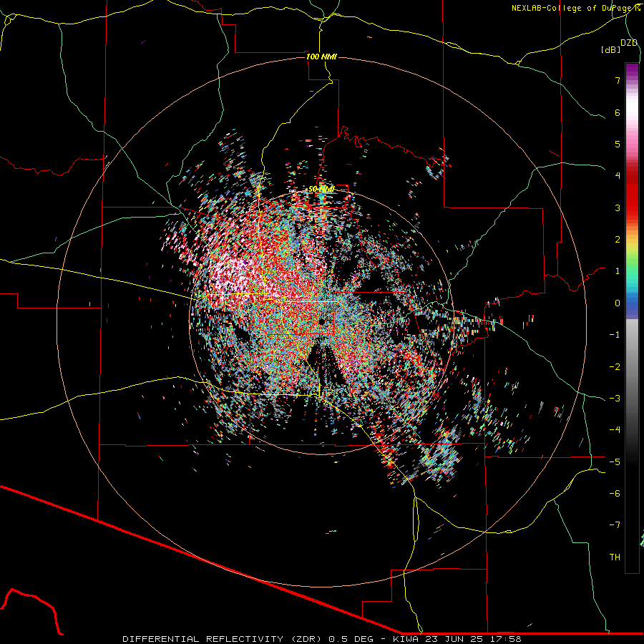This screenshot has height=644, width=644.
Task: Select the -6 value on color scale
Action: [x=615, y=494]
